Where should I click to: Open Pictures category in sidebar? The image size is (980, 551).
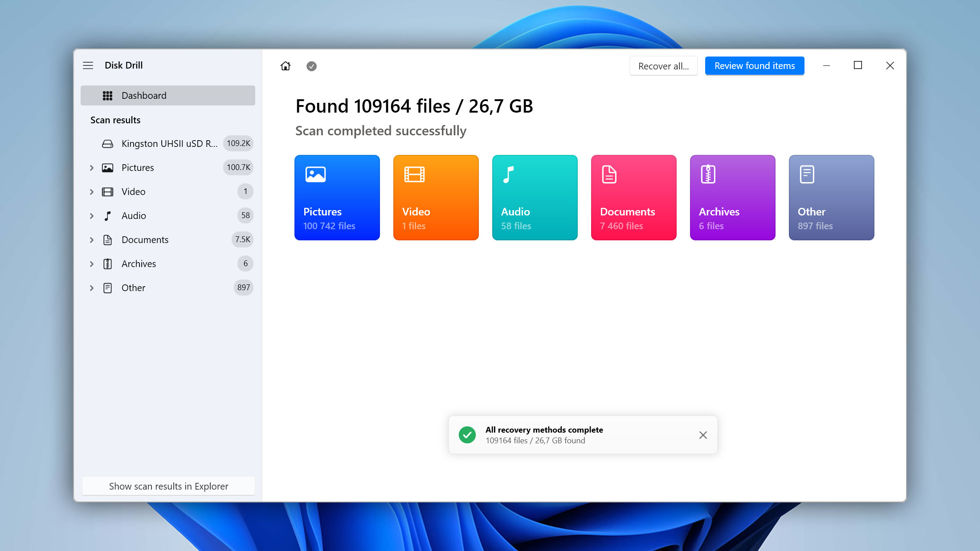[x=167, y=167]
